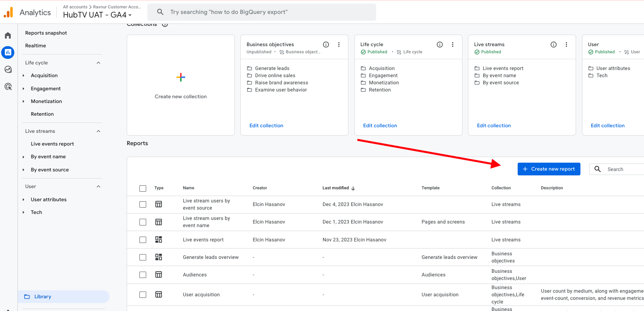Open Reports snapshot in sidebar
Viewport: 644px width, 311px height.
46,33
